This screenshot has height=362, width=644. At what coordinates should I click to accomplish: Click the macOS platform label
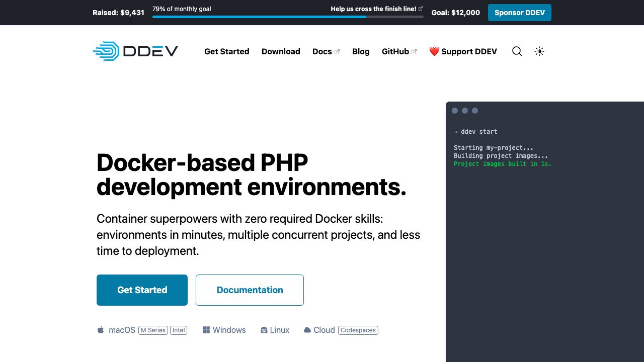click(122, 330)
